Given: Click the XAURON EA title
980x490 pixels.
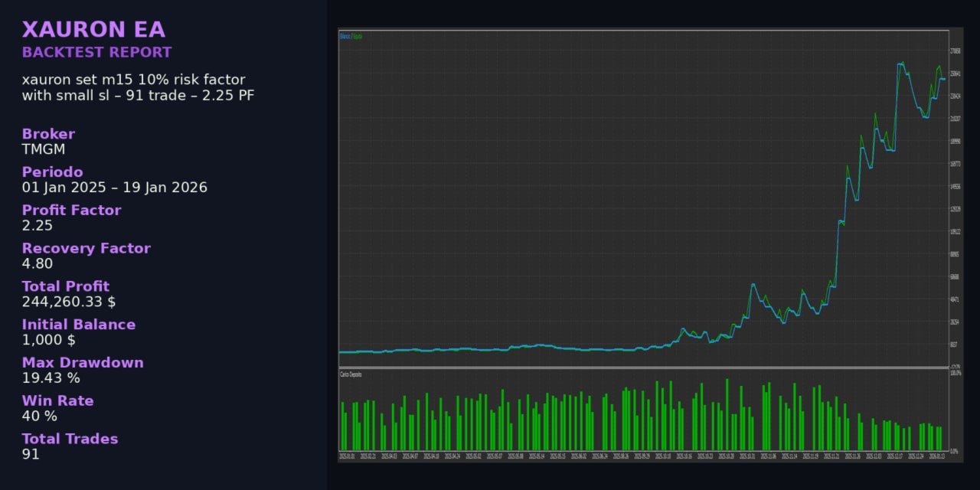Looking at the screenshot, I should click(x=93, y=30).
